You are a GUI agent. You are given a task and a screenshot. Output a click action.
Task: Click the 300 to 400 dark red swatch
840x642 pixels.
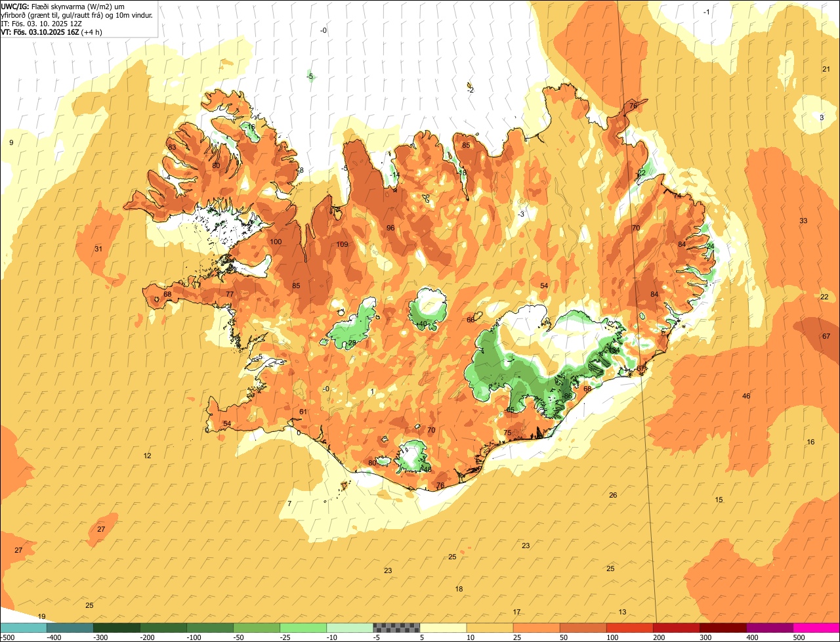pos(723,628)
